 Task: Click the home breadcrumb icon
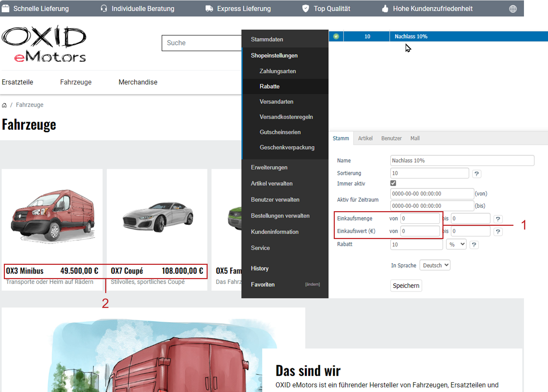(x=4, y=105)
